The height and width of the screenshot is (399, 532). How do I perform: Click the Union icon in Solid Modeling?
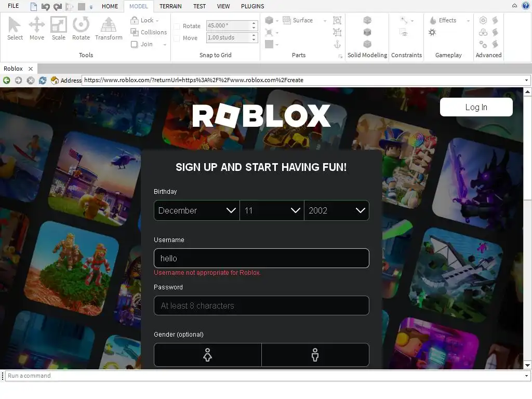pyautogui.click(x=367, y=20)
